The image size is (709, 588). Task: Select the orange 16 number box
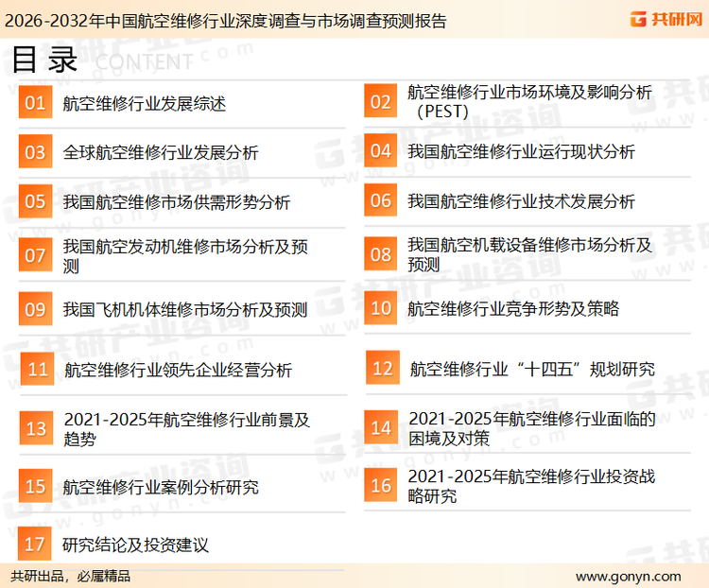coord(381,485)
